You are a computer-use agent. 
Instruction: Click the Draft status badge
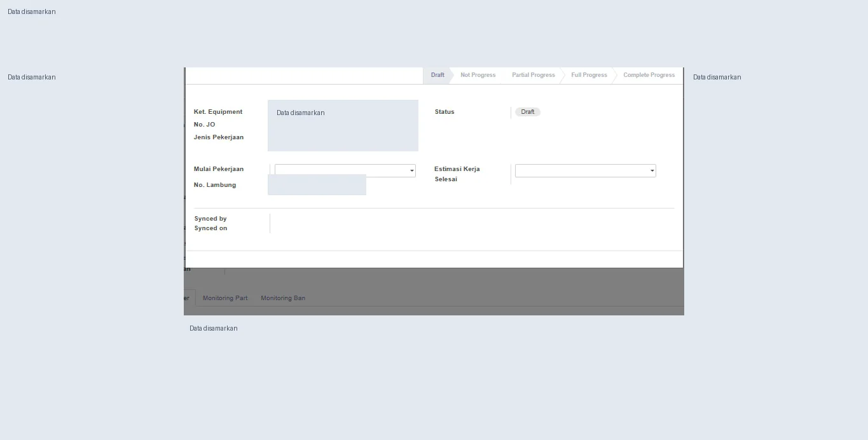pyautogui.click(x=528, y=112)
